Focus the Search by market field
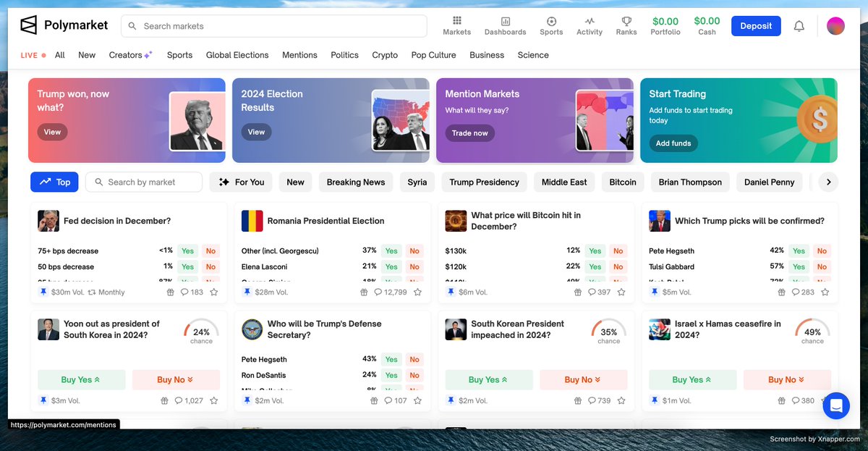Screen dimensions: 868x451 point(144,182)
